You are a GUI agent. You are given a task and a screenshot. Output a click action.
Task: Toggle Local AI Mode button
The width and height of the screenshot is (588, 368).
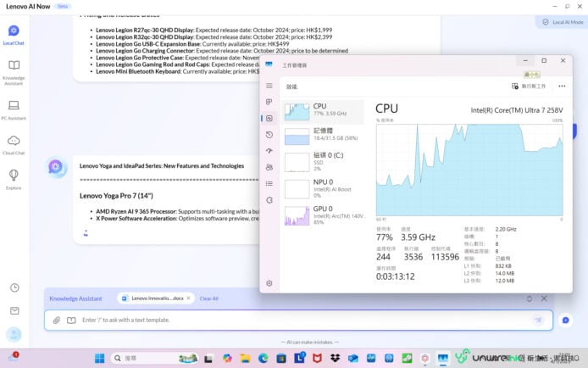pyautogui.click(x=562, y=22)
